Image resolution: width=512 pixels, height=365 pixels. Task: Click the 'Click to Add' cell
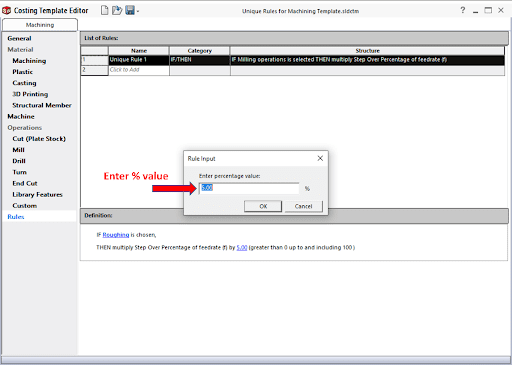[139, 70]
